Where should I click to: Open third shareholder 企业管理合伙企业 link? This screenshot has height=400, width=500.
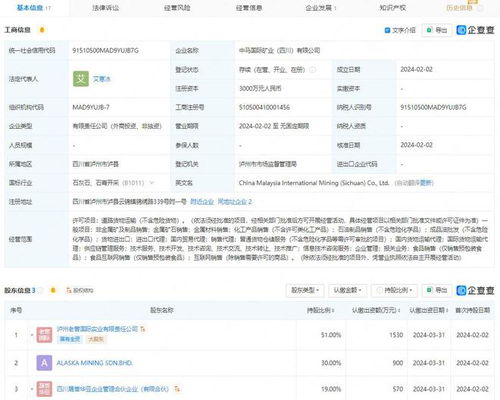click(113, 389)
